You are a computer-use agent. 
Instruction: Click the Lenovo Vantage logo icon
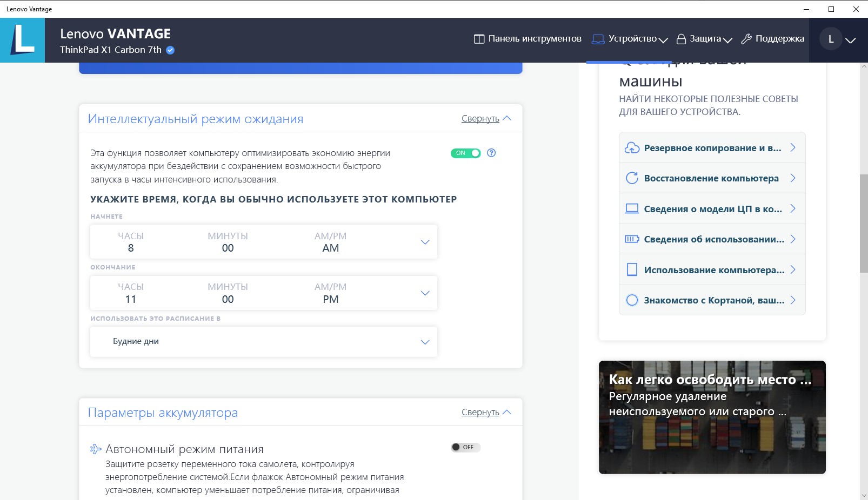(x=22, y=40)
